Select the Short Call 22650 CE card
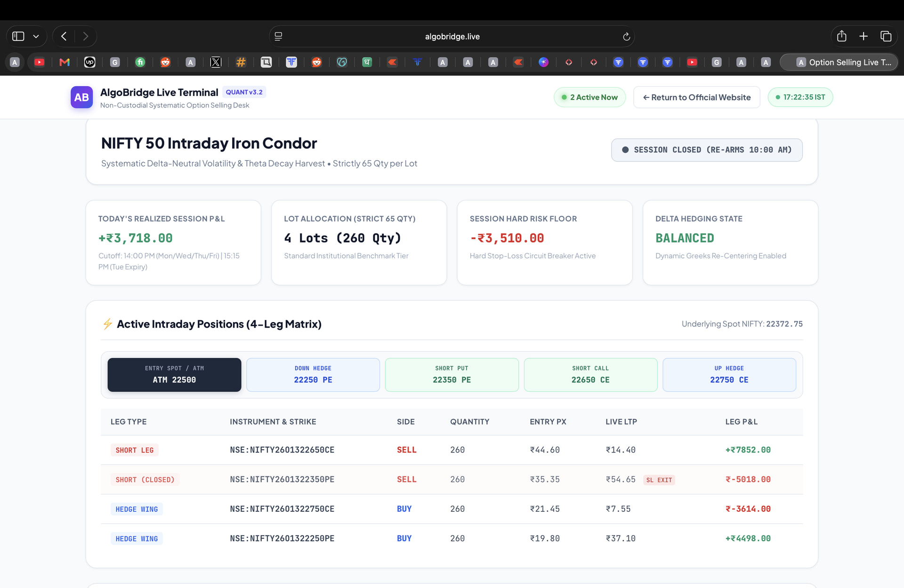 click(x=590, y=375)
